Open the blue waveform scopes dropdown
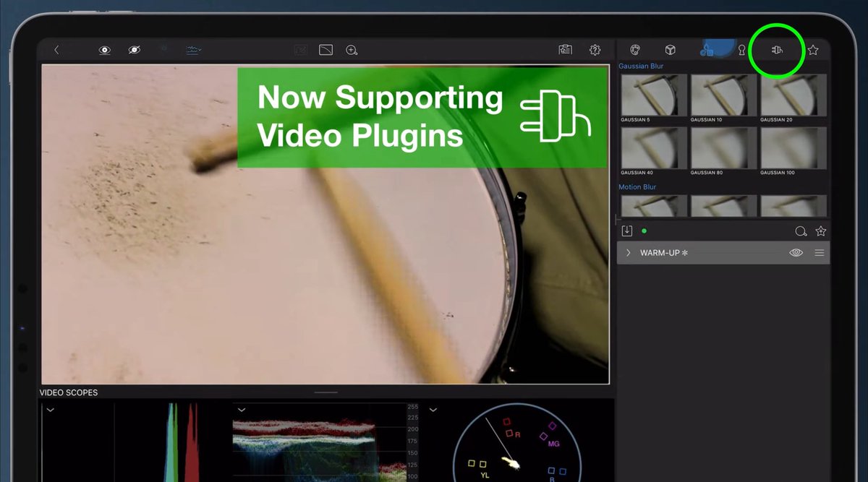This screenshot has height=482, width=868. click(x=193, y=50)
